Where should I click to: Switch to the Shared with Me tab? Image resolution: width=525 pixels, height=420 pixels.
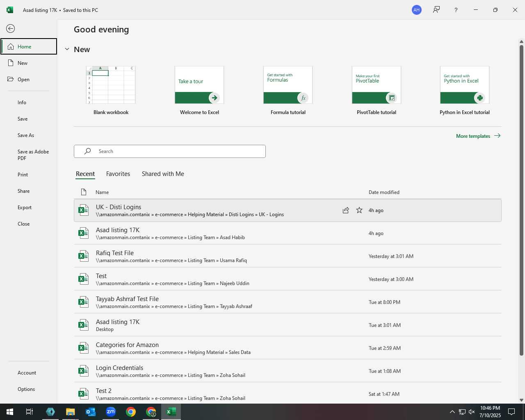click(x=163, y=174)
